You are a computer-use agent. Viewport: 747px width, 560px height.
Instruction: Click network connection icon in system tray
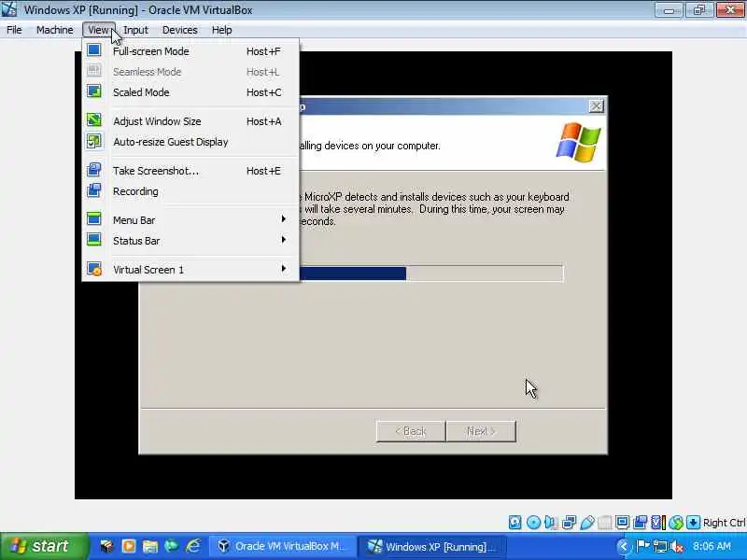click(660, 546)
